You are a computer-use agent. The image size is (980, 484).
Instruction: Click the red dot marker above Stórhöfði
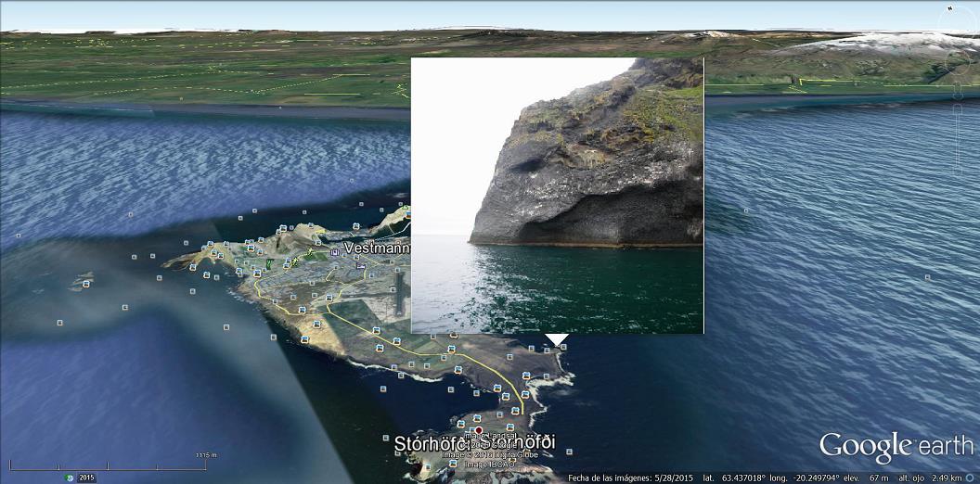tap(479, 430)
